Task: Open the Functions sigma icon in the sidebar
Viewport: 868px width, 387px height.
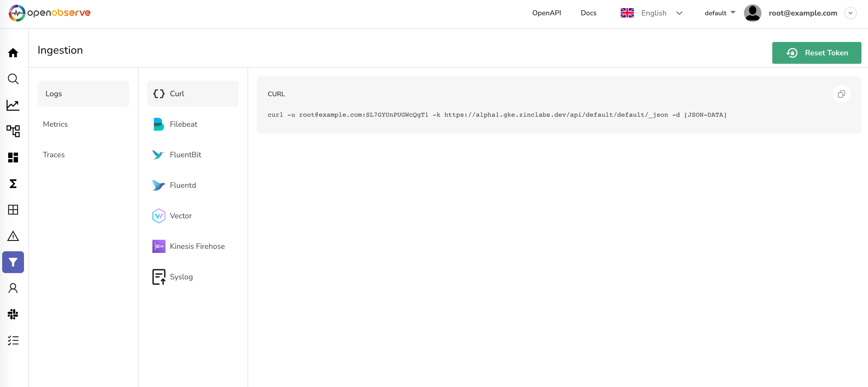Action: coord(13,184)
